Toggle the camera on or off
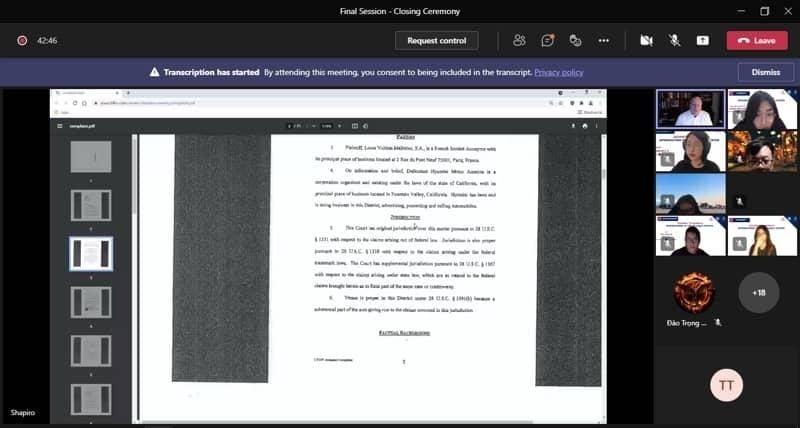The width and height of the screenshot is (800, 428). point(646,40)
